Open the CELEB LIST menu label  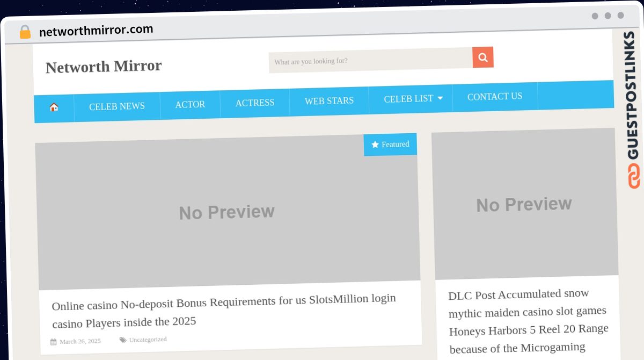click(x=408, y=99)
